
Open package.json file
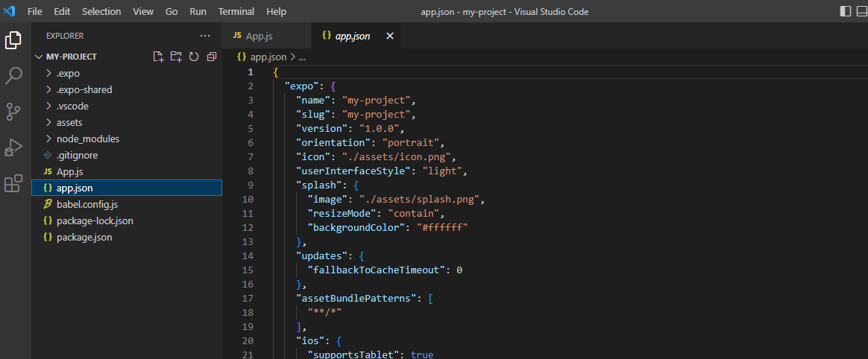point(127,238)
